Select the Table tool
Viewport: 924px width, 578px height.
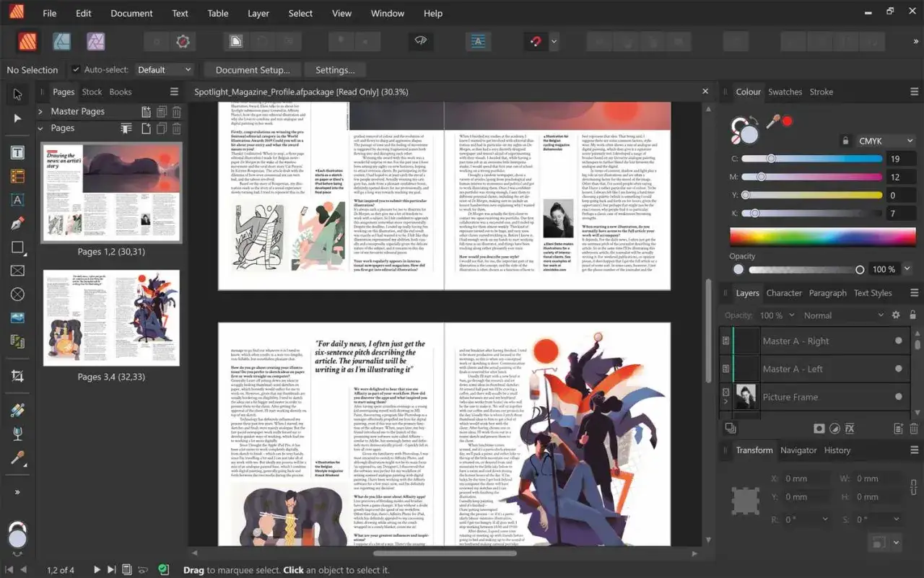click(17, 176)
